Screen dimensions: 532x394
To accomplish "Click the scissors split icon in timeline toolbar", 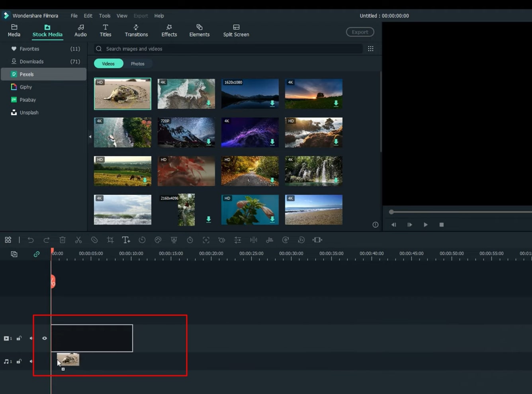I will tap(78, 240).
